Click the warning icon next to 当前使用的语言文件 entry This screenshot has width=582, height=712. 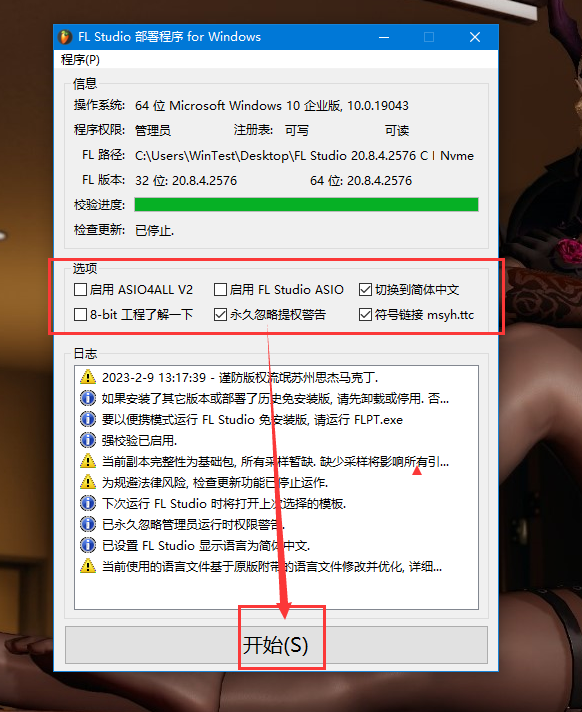coord(88,566)
